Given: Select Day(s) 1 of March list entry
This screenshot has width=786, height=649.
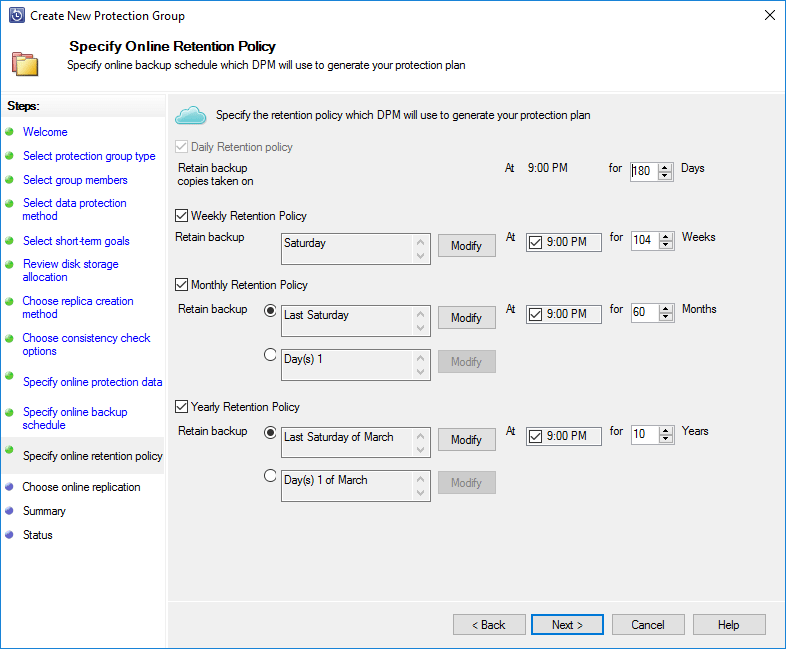Looking at the screenshot, I should point(326,480).
